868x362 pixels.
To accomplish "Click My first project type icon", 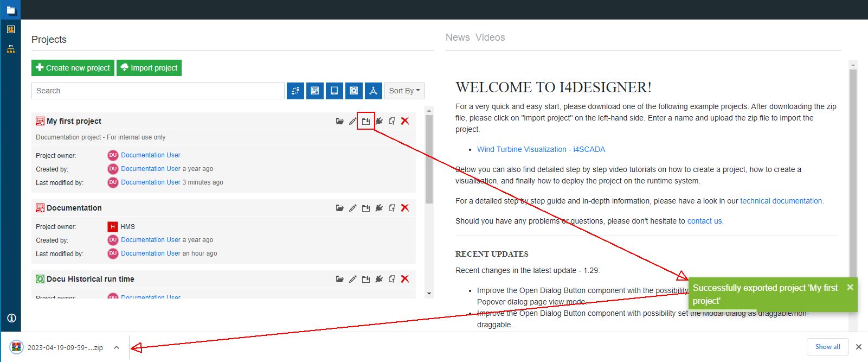I will tap(40, 121).
